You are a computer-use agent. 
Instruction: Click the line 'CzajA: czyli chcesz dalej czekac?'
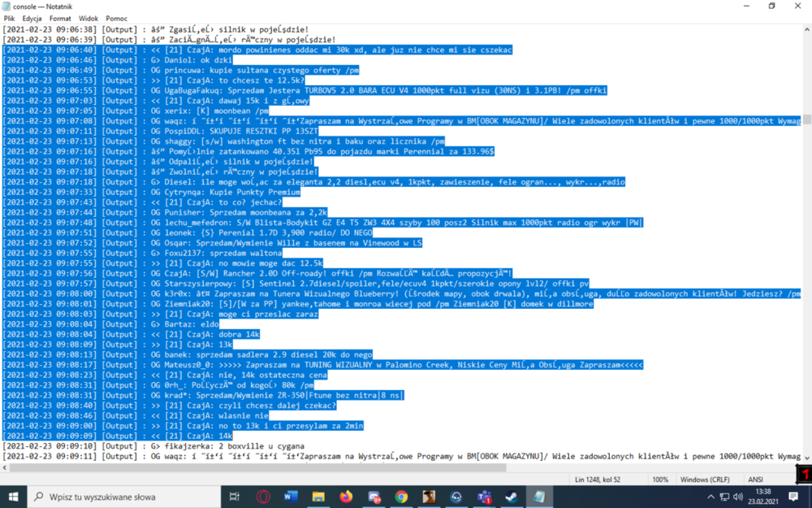point(170,406)
